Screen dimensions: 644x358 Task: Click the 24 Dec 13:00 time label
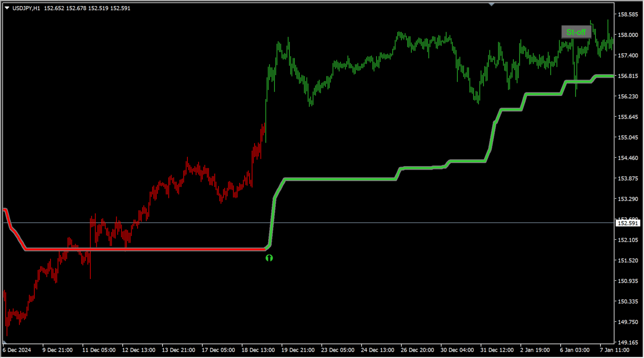[377, 350]
